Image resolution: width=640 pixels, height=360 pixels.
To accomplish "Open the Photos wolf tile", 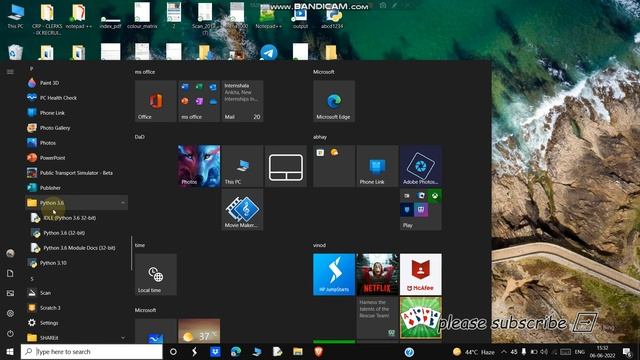I will [x=199, y=166].
